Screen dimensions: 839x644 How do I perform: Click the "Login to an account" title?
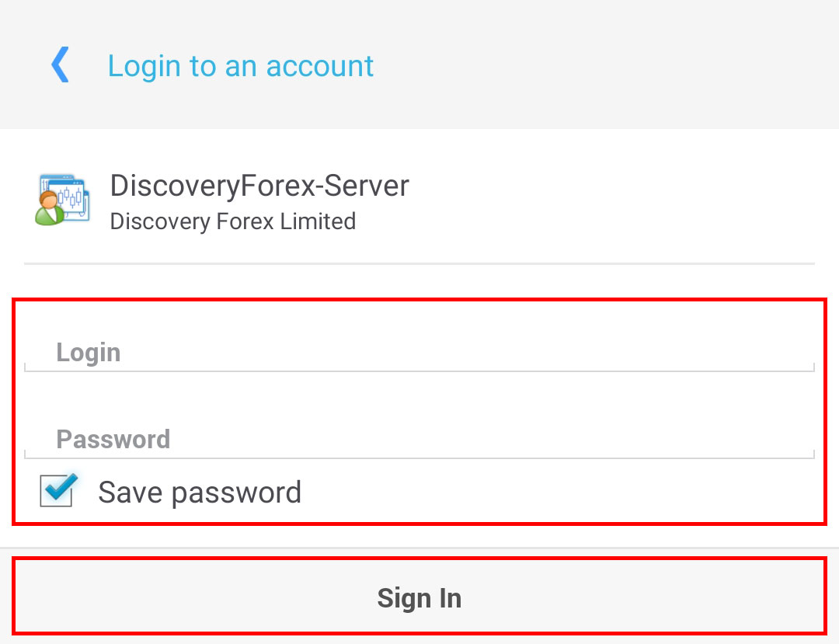tap(241, 66)
